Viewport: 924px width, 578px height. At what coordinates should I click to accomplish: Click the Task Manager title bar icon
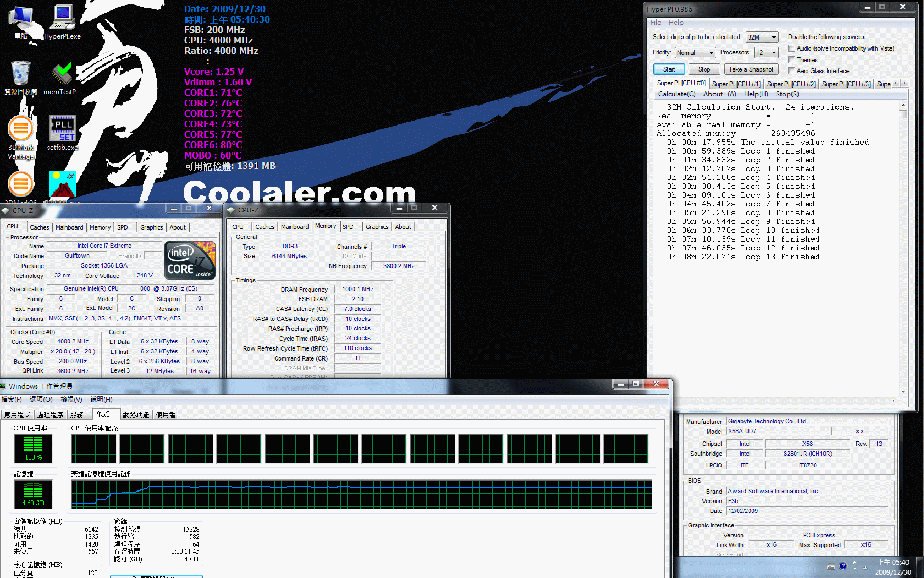point(3,386)
